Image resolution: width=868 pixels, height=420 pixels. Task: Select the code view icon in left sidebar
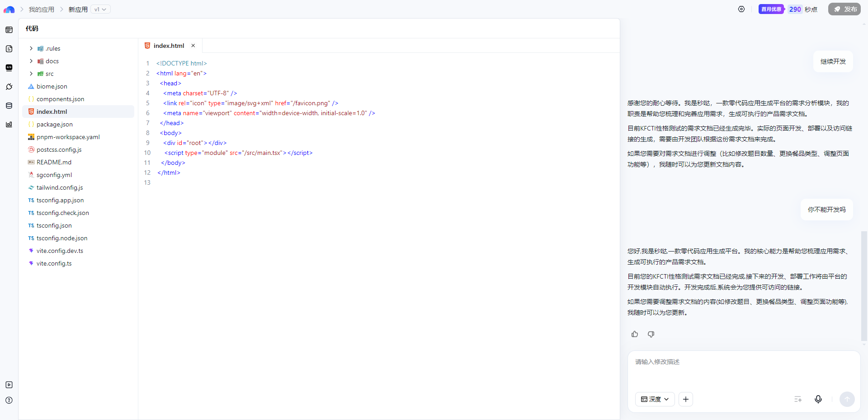[x=9, y=68]
